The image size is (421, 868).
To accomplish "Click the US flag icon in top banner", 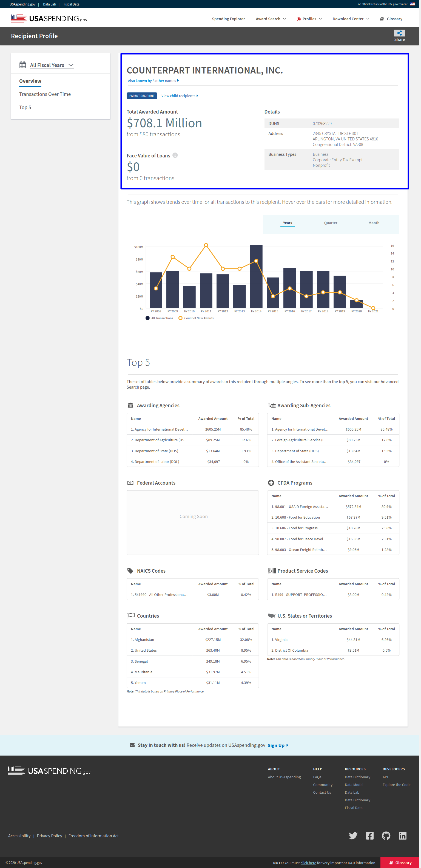I will point(412,4).
